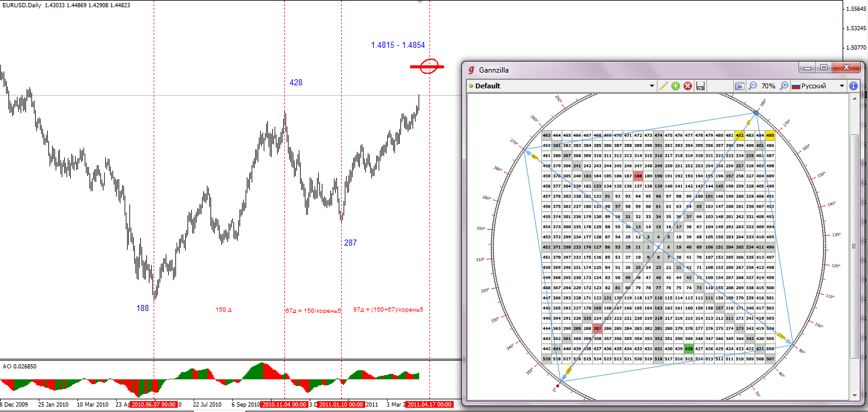
Task: Click the pencil edit preset icon
Action: coord(664,86)
